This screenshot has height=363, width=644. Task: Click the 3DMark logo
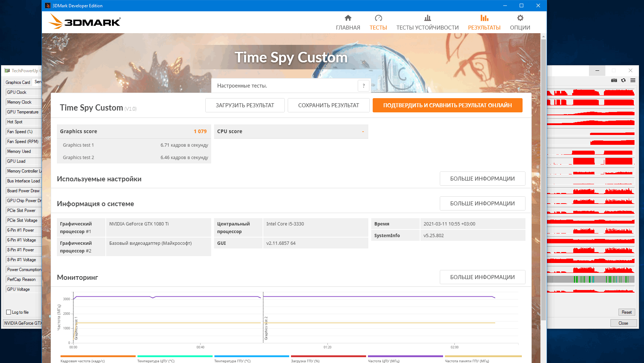point(85,22)
